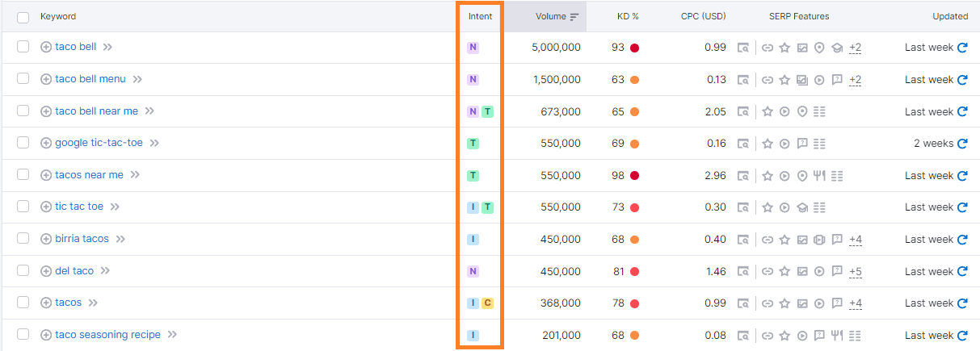Click the plus icon next to del taco
Screen dimensions: 980x351
pos(46,271)
